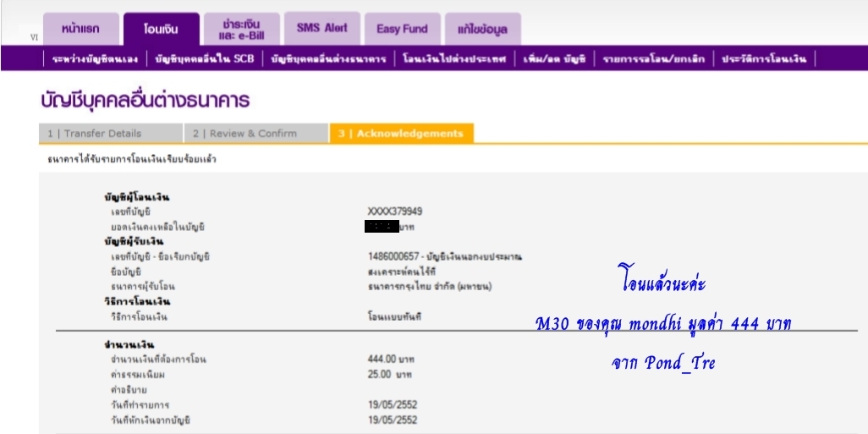Image resolution: width=868 pixels, height=434 pixels.
Task: Open รายการรอโอน/ยกเลิก submenu item
Action: click(x=654, y=58)
